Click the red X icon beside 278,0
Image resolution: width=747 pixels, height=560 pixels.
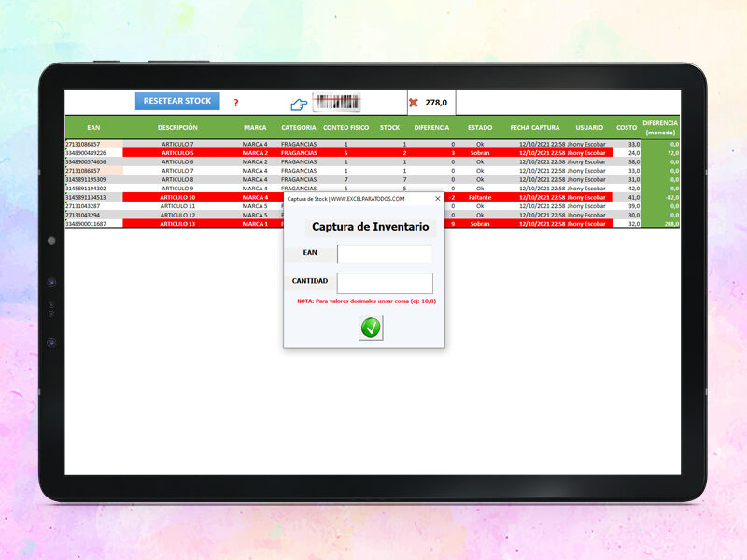(414, 103)
